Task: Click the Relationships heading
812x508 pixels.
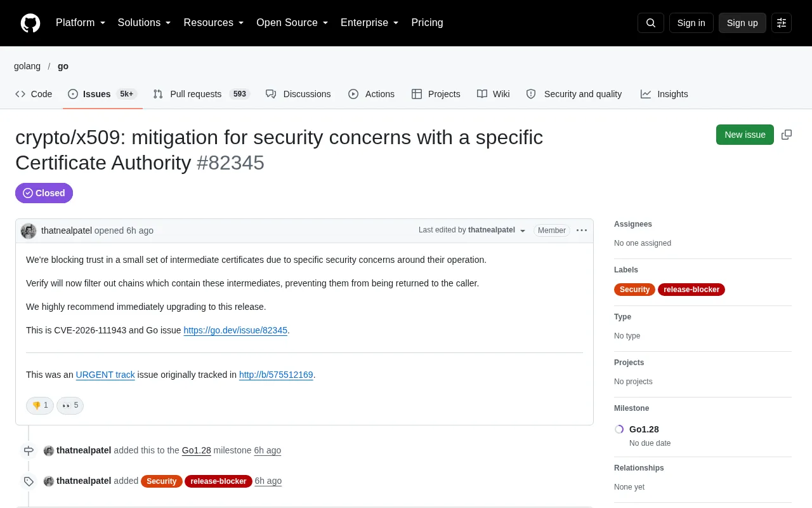Action: point(639,468)
